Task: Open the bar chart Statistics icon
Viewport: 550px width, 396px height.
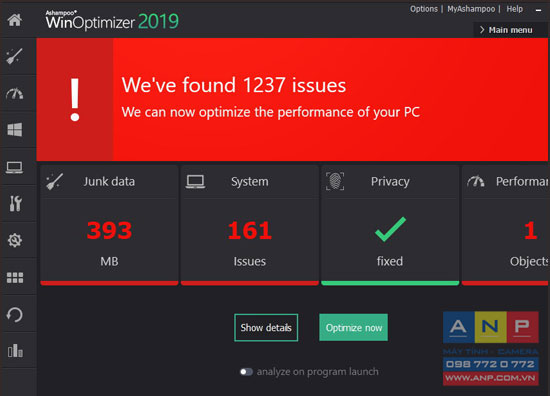Action: [x=15, y=350]
